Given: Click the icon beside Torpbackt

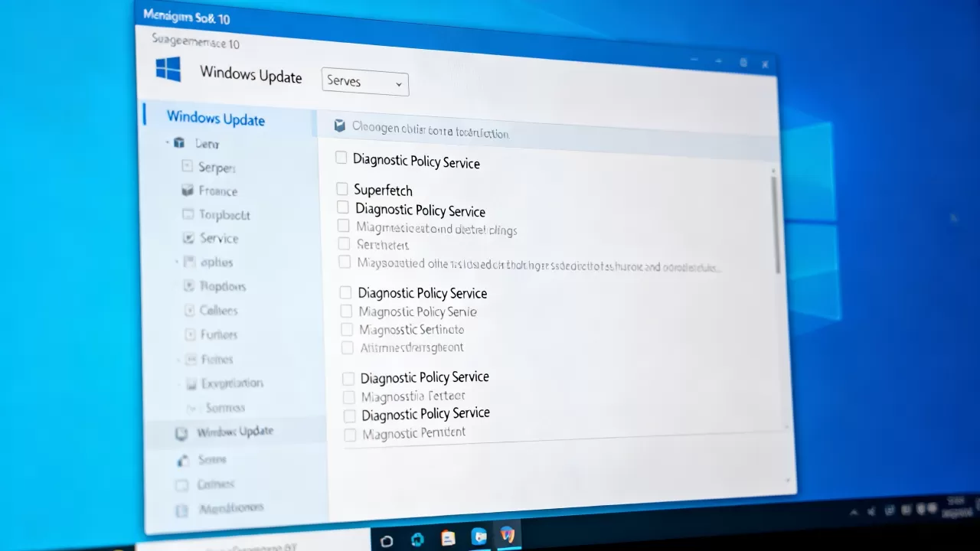Looking at the screenshot, I should click(x=188, y=214).
